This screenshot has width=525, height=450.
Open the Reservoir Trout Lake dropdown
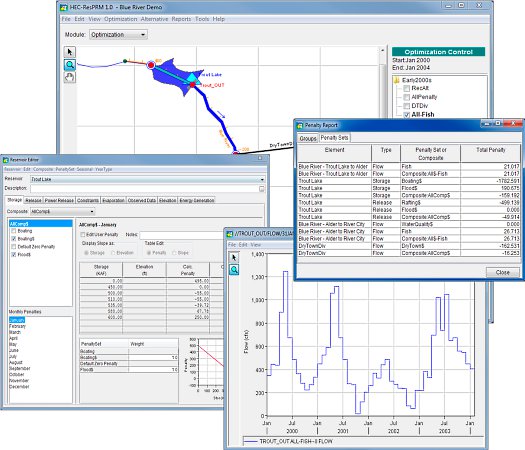click(x=148, y=179)
